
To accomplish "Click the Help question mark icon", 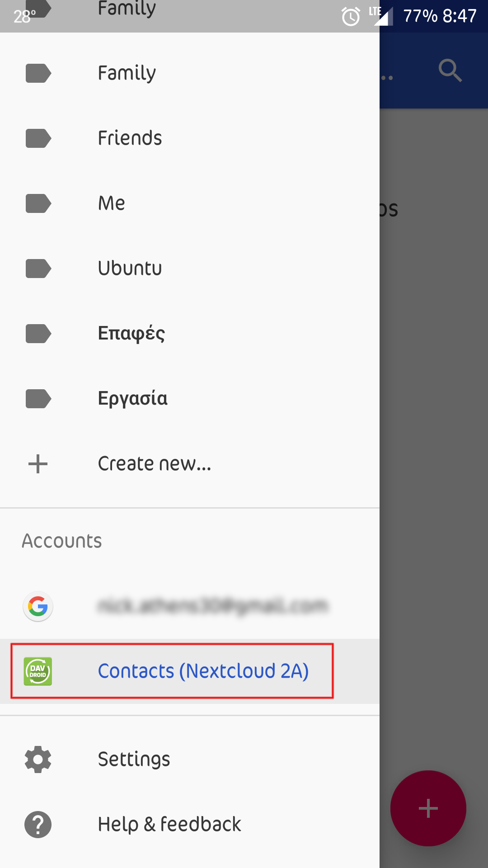I will [38, 824].
